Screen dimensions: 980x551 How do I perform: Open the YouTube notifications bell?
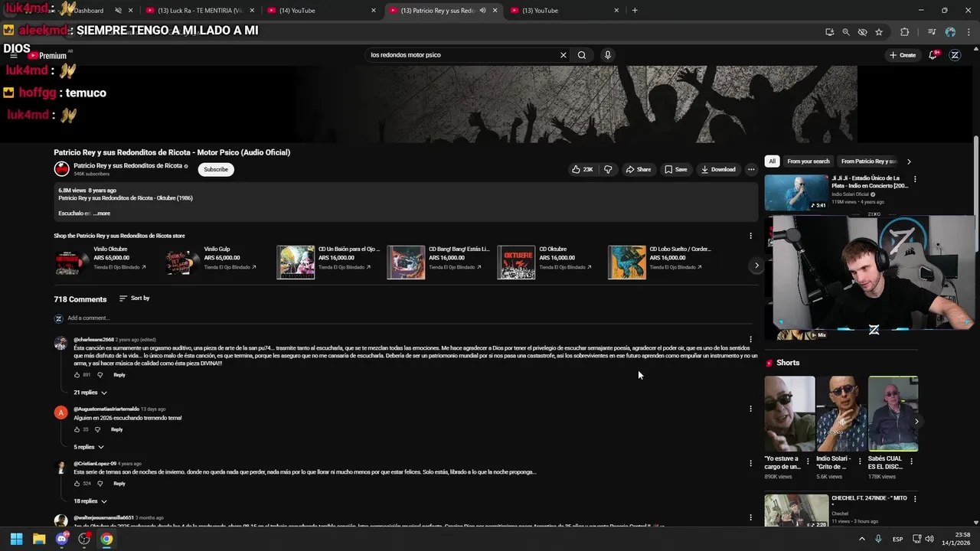[x=933, y=55]
